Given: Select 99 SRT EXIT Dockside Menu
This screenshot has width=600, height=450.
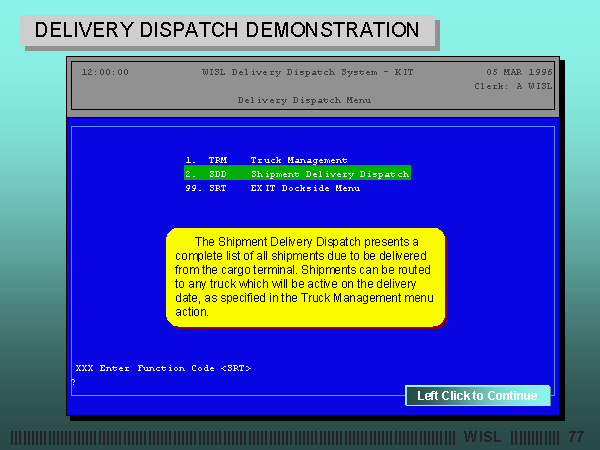Looking at the screenshot, I should (x=272, y=188).
